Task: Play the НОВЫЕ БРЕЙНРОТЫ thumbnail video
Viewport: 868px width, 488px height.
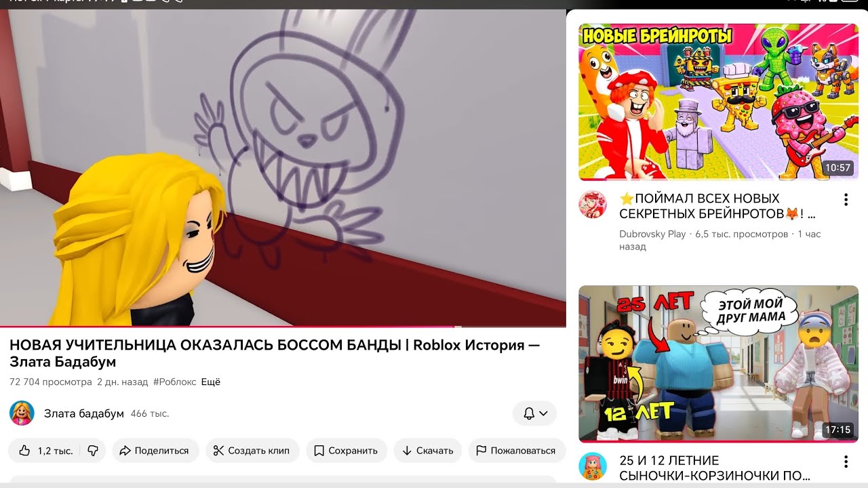Action: pos(719,102)
